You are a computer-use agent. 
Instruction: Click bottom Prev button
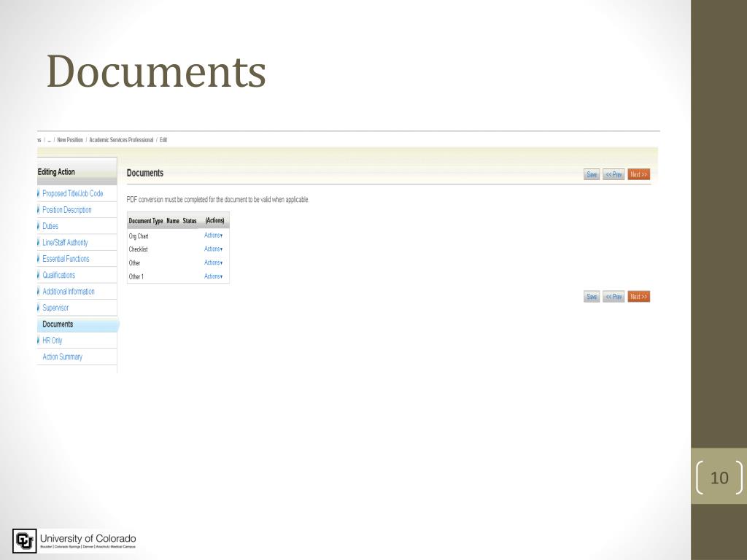614,297
